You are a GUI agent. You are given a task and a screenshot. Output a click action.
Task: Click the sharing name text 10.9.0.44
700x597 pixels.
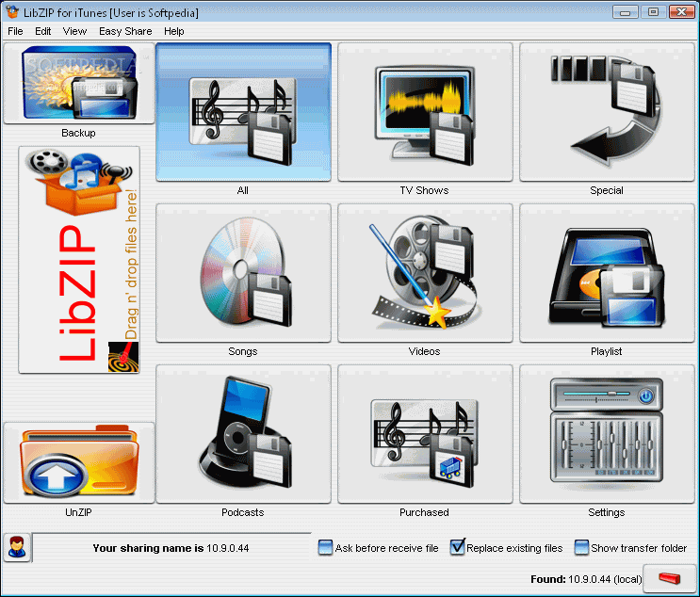[x=228, y=548]
